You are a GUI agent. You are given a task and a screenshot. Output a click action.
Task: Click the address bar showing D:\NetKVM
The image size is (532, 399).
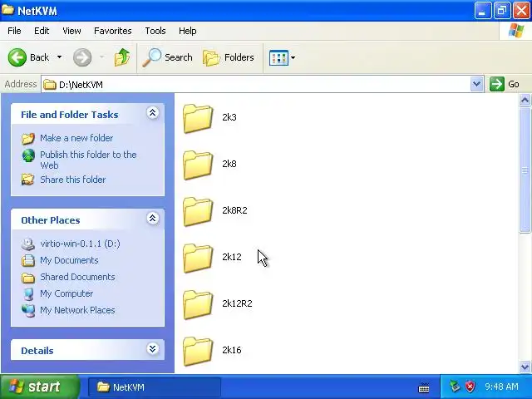[x=257, y=84]
